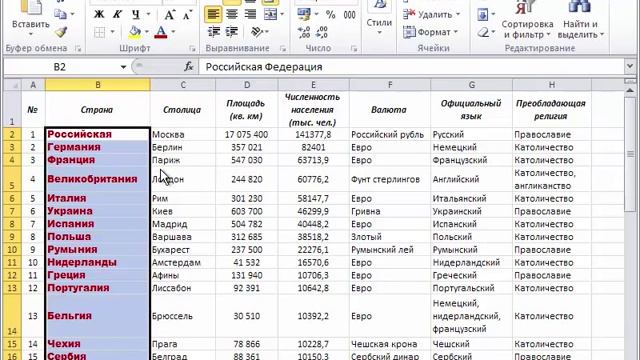Open the Найти и выделить menu

[x=580, y=19]
